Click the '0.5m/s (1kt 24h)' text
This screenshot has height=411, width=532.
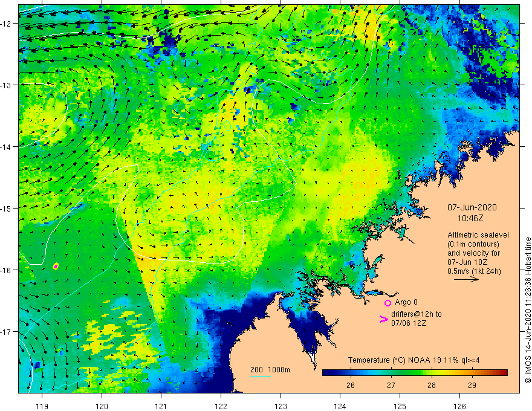click(474, 271)
